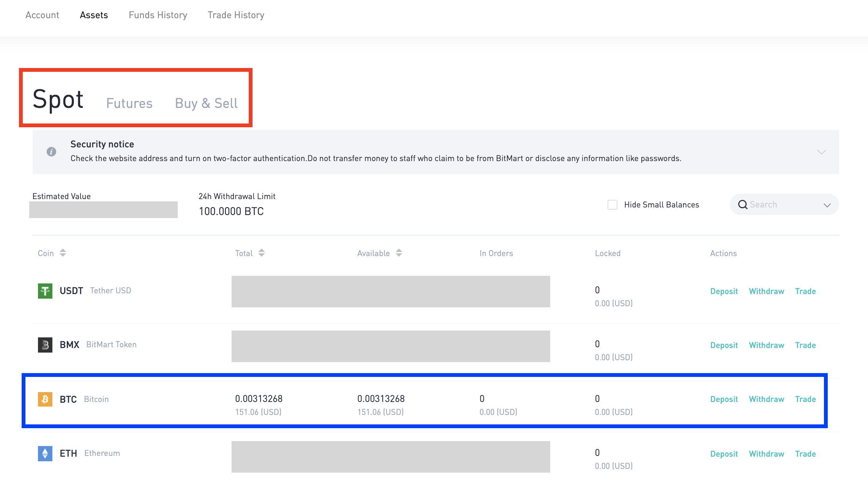Viewport: 868px width, 481px height.
Task: Click Withdraw in the BMX row
Action: [767, 345]
